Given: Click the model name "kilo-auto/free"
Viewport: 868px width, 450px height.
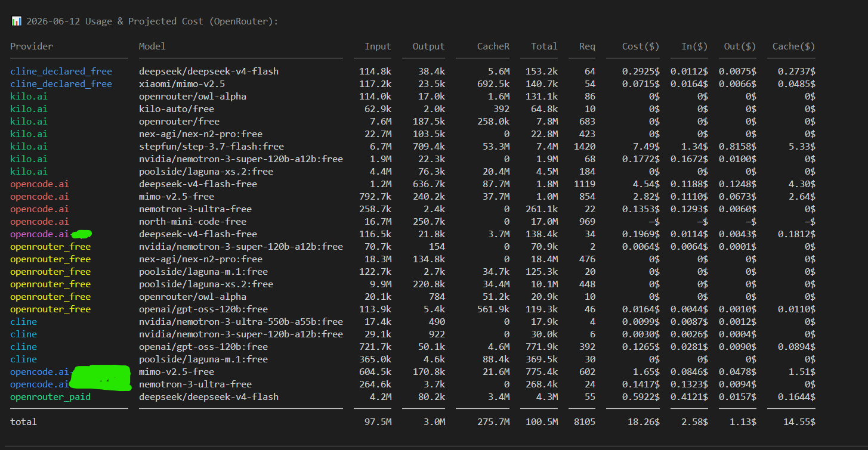Looking at the screenshot, I should [177, 109].
